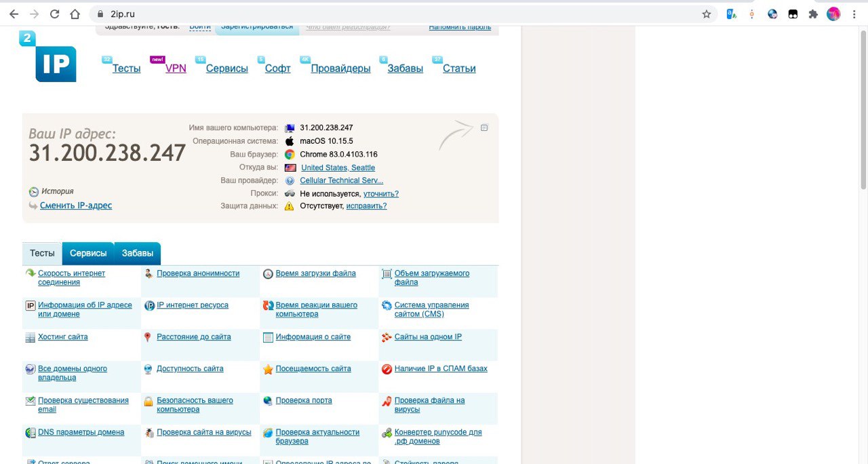
Task: Open the Chrome profile avatar
Action: pyautogui.click(x=833, y=14)
